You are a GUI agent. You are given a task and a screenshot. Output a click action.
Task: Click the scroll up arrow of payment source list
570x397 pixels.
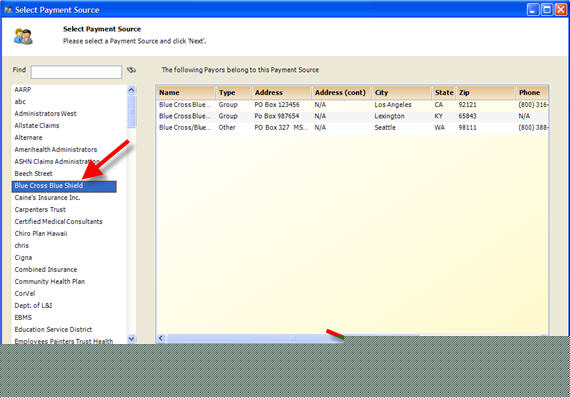[132, 90]
